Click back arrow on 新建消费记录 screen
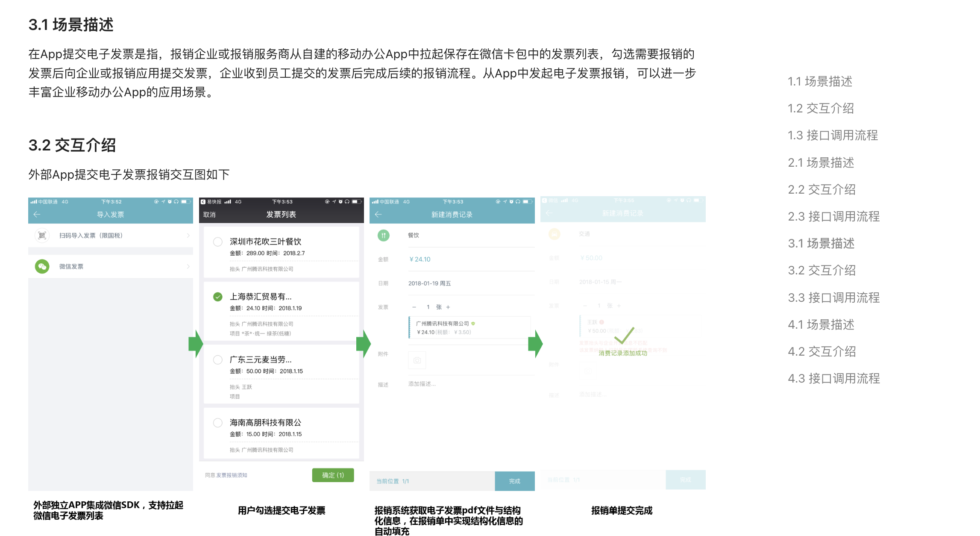Image resolution: width=980 pixels, height=536 pixels. click(x=378, y=215)
